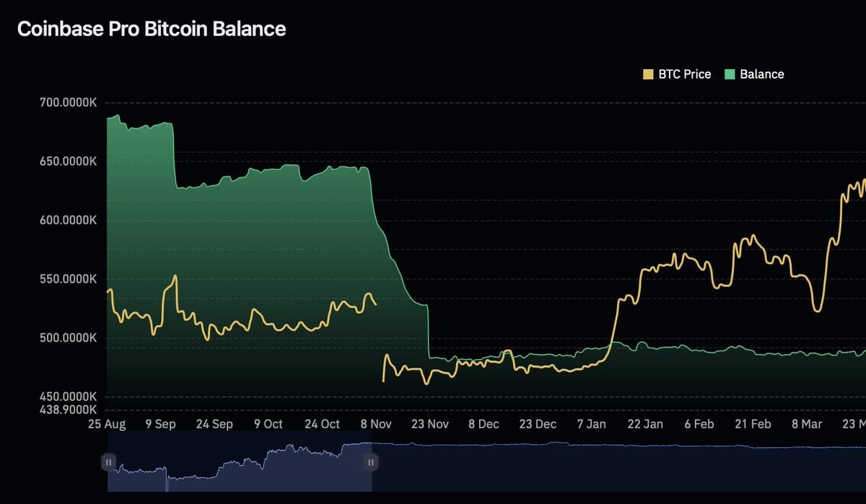Click the 23 Dec date label
This screenshot has height=504, width=866.
(x=537, y=424)
